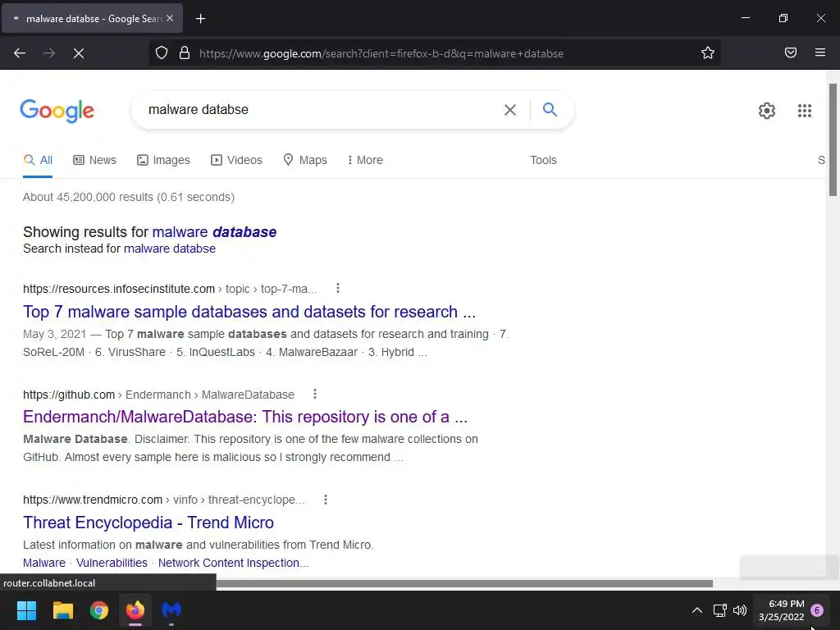View site security padlock details
The height and width of the screenshot is (630, 840).
pyautogui.click(x=185, y=53)
